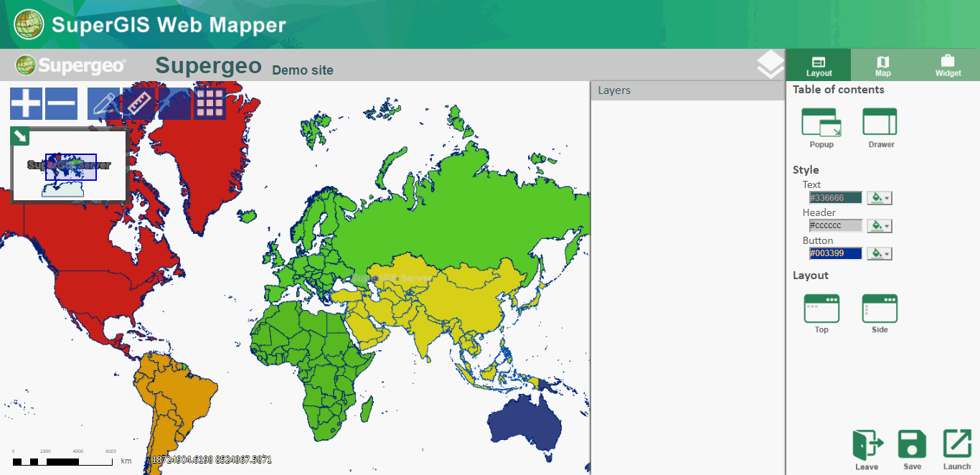This screenshot has height=475, width=980.
Task: Toggle the layers stack icon in the header
Action: click(x=771, y=65)
